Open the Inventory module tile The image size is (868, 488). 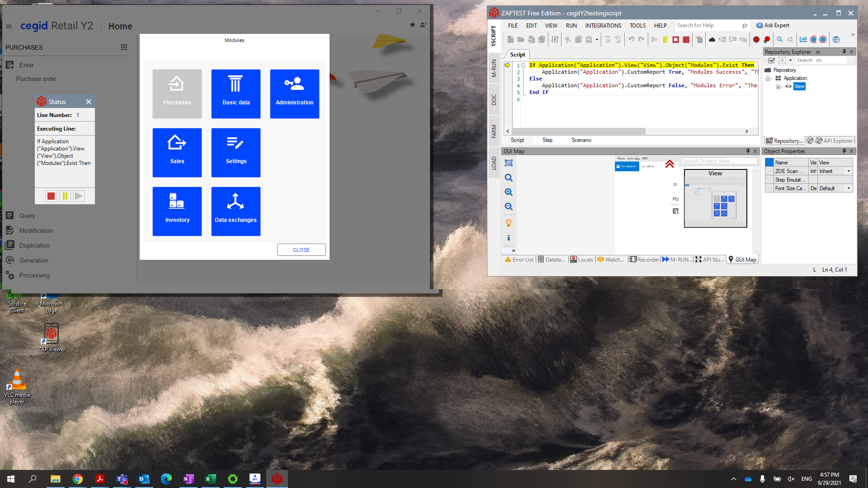coord(177,211)
